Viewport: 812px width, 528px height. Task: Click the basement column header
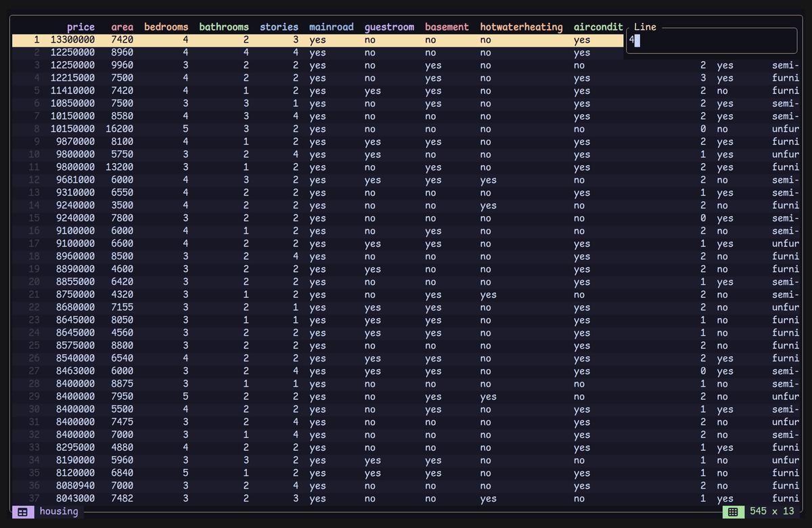tap(447, 27)
